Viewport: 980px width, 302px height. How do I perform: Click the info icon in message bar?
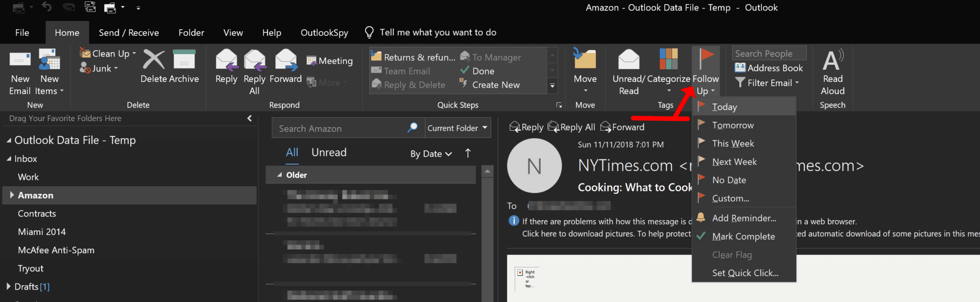[513, 221]
